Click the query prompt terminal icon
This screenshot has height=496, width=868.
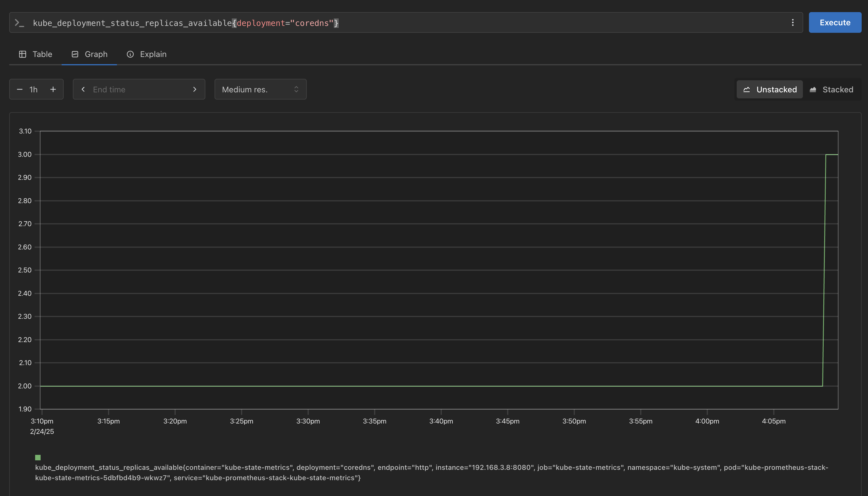click(x=19, y=23)
